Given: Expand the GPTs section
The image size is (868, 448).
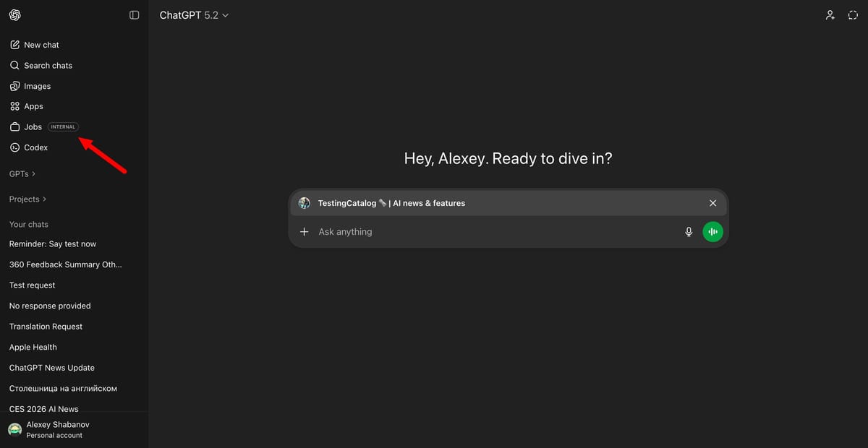Looking at the screenshot, I should tap(20, 173).
